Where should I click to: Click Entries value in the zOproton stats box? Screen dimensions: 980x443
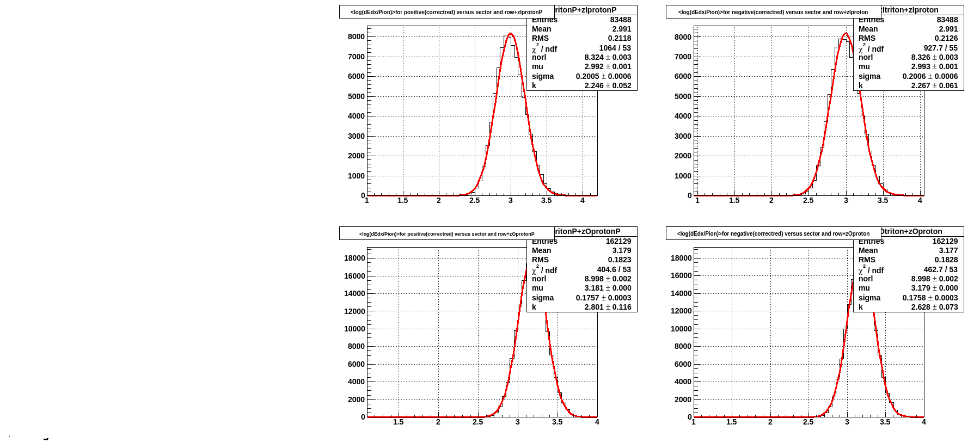coord(945,242)
